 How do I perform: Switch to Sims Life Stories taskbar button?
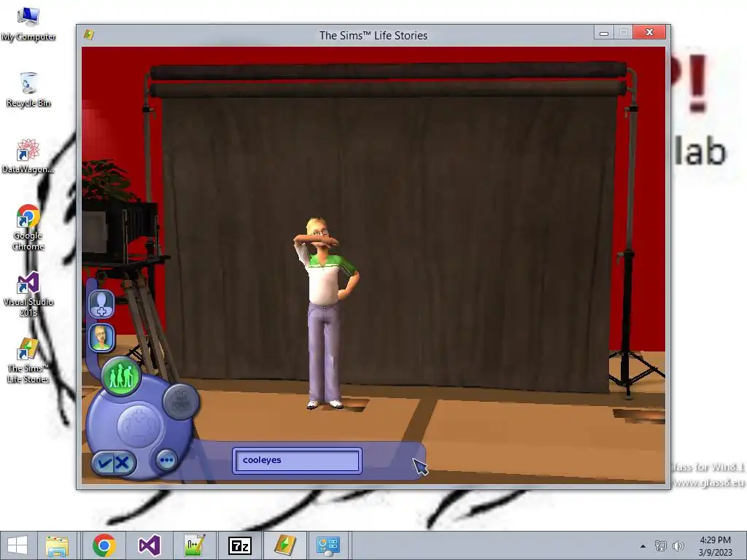[x=285, y=545]
